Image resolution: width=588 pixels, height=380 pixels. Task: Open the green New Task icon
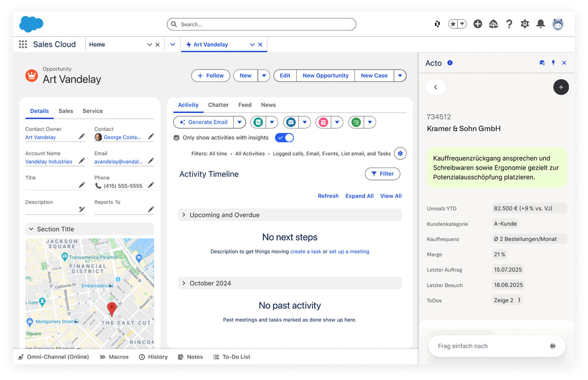[356, 122]
